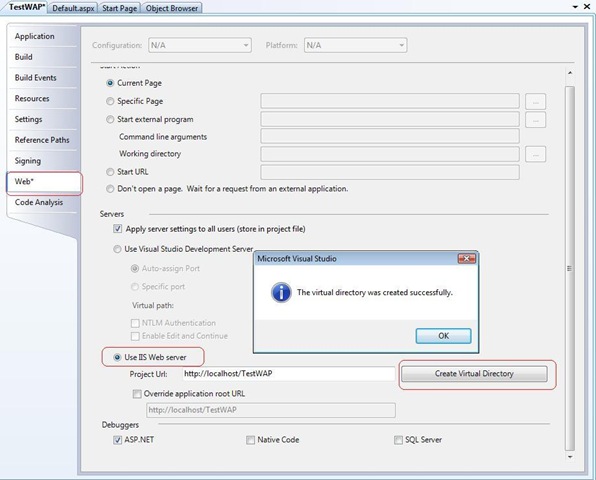Switch to the Default.aspx document tab
Viewport: 596px width, 480px height.
[x=73, y=8]
